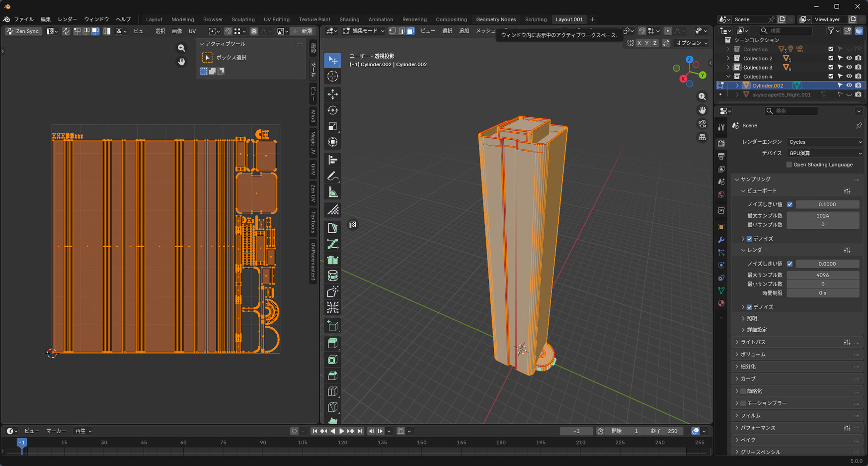Disable viewport noise threshold checkbox
This screenshot has height=466, width=868.
tap(789, 204)
